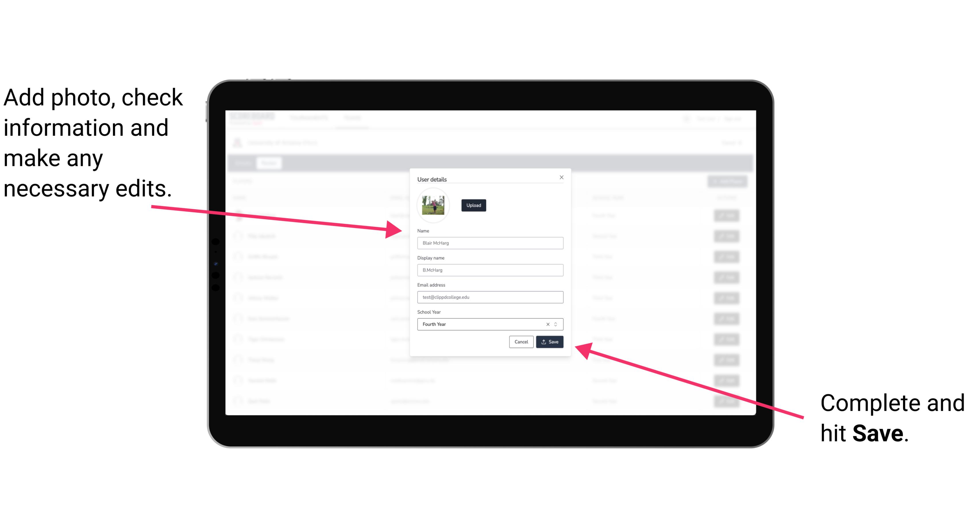Toggle the visibility of School Year selection
Viewport: 980px width, 527px height.
point(557,324)
